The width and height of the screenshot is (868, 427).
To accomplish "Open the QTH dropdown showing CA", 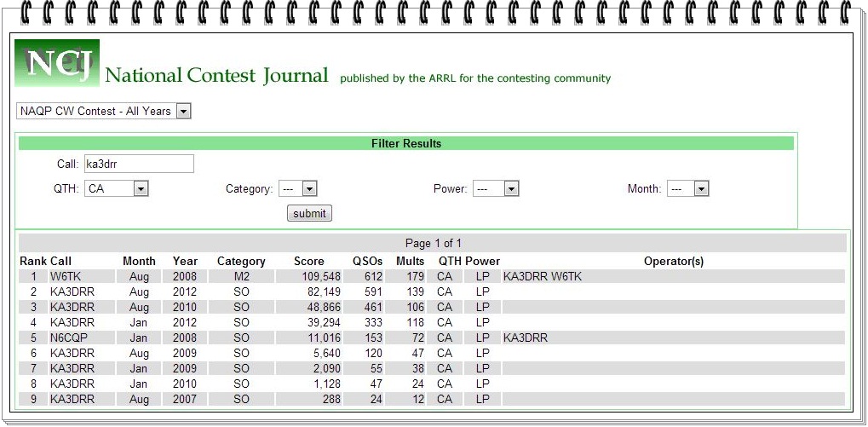I will coord(117,189).
